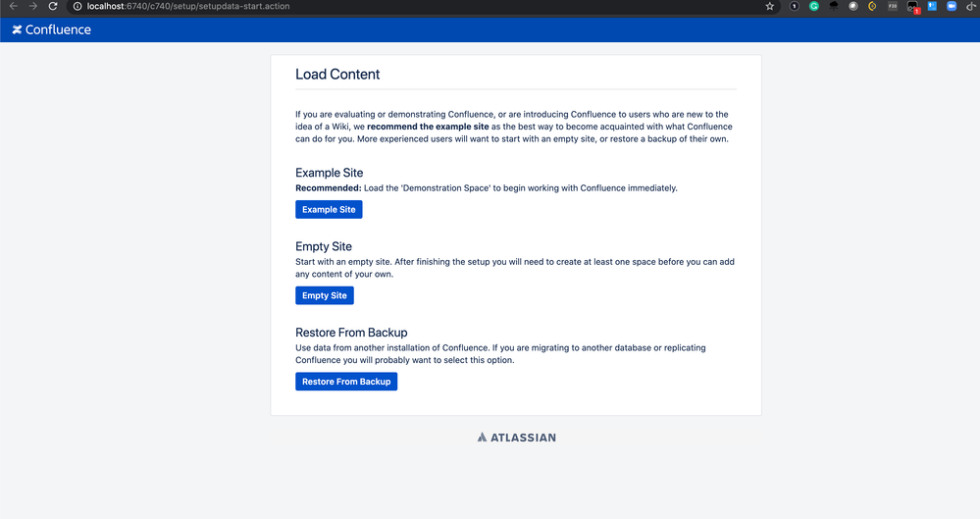This screenshot has width=980, height=519.
Task: Choose the Empty Site button
Action: [325, 295]
